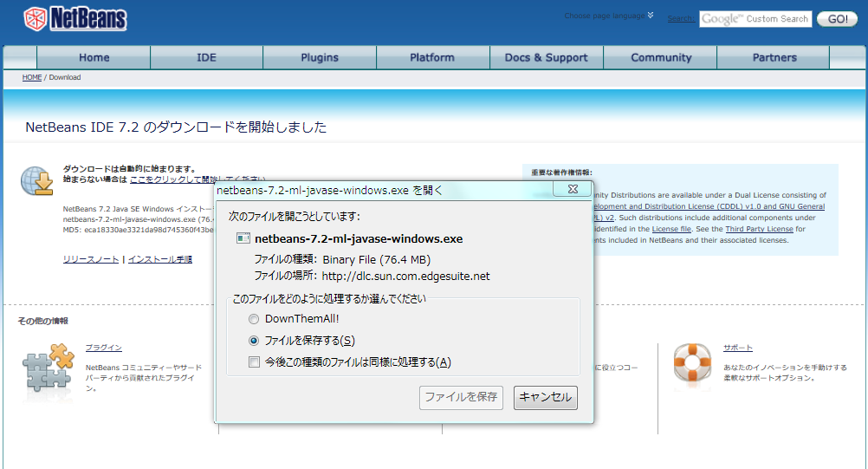Click the Search label link
This screenshot has width=868, height=469.
click(x=680, y=19)
